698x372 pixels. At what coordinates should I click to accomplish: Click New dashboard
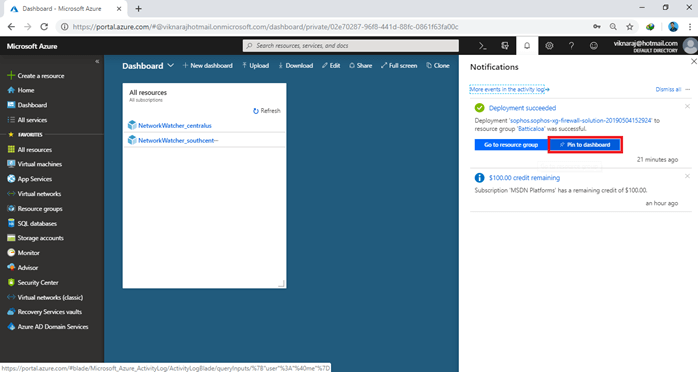pyautogui.click(x=207, y=65)
